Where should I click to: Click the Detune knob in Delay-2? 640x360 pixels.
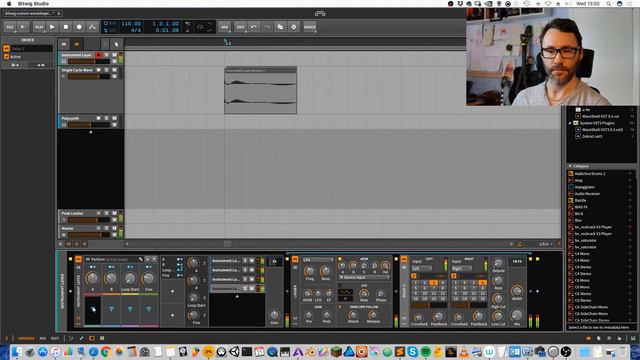[x=498, y=263]
